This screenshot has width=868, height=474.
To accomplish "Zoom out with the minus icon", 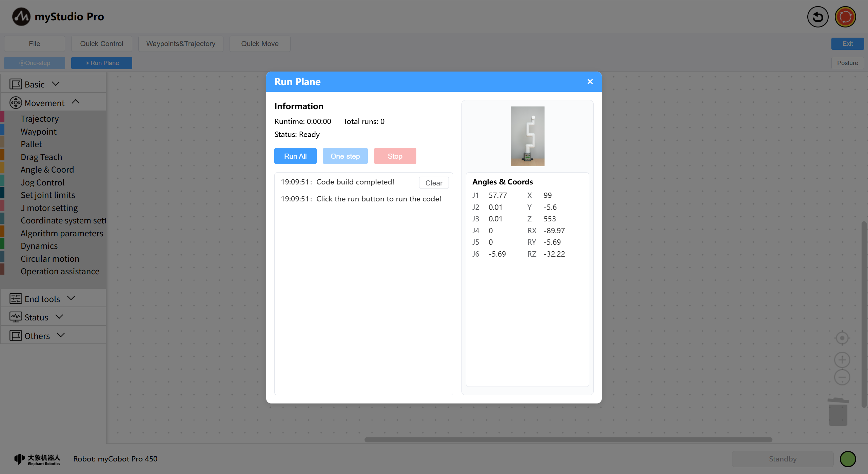I will point(842,377).
